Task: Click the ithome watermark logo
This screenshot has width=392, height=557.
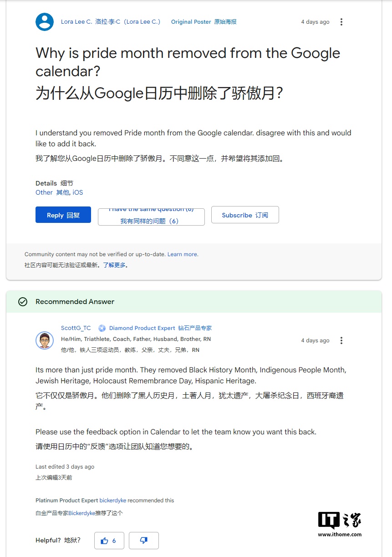Action: point(340,524)
